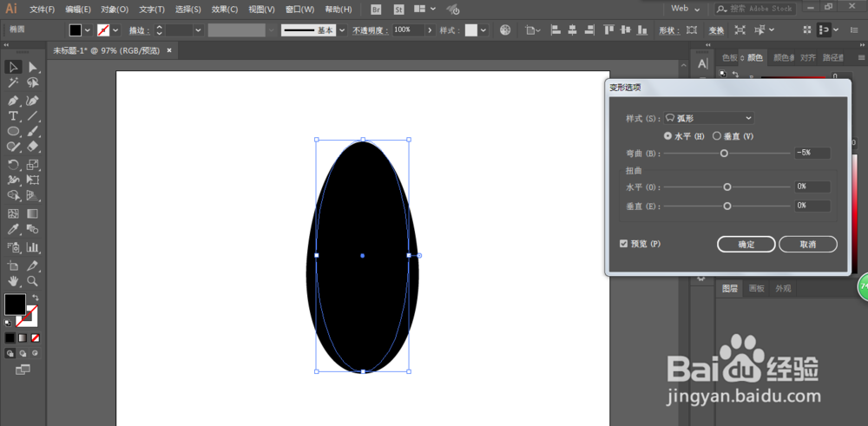
Task: Select the Shape Builder tool
Action: point(14,195)
